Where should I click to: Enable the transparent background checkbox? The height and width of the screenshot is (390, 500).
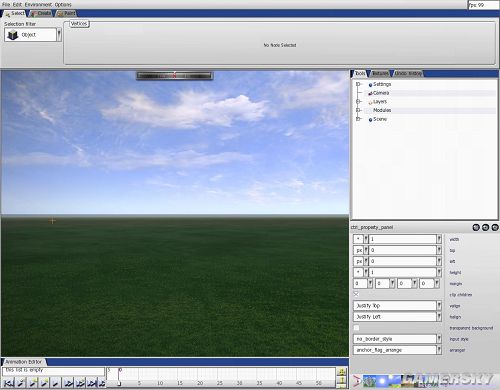[356, 328]
